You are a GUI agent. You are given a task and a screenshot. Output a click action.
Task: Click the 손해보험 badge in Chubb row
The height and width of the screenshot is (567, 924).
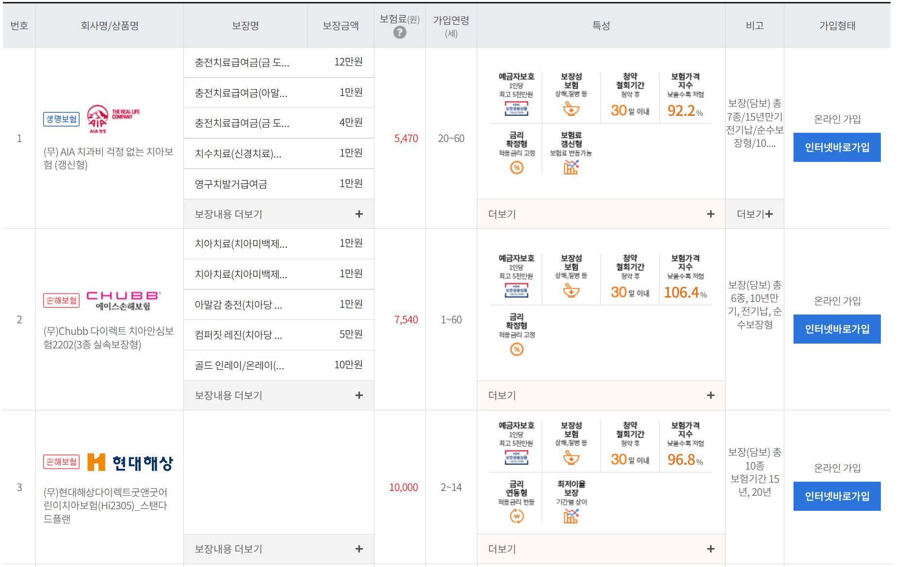click(61, 300)
